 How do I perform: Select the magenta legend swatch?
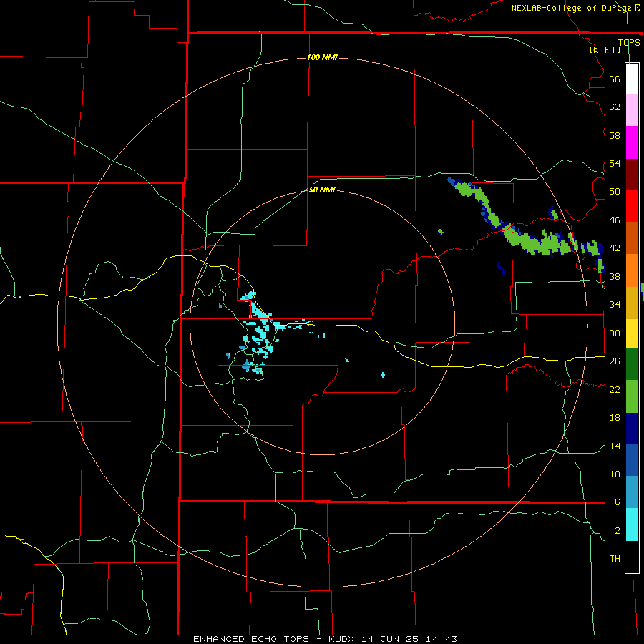[632, 142]
